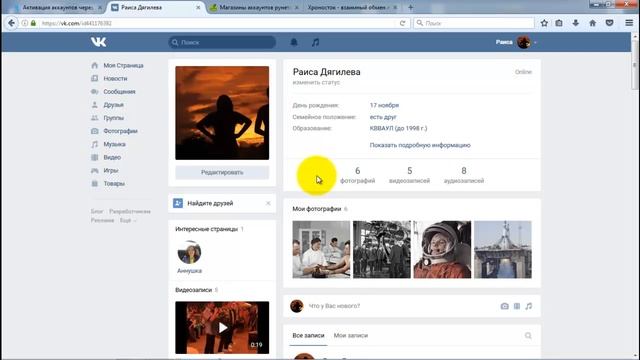Reload the page with refresh icon
The width and height of the screenshot is (640, 360).
(x=402, y=23)
